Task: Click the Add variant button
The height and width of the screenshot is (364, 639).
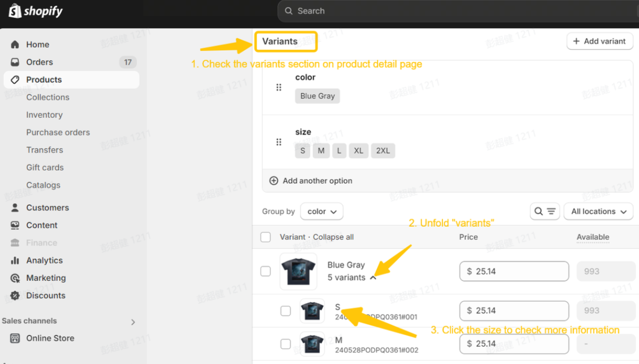Action: [x=599, y=41]
